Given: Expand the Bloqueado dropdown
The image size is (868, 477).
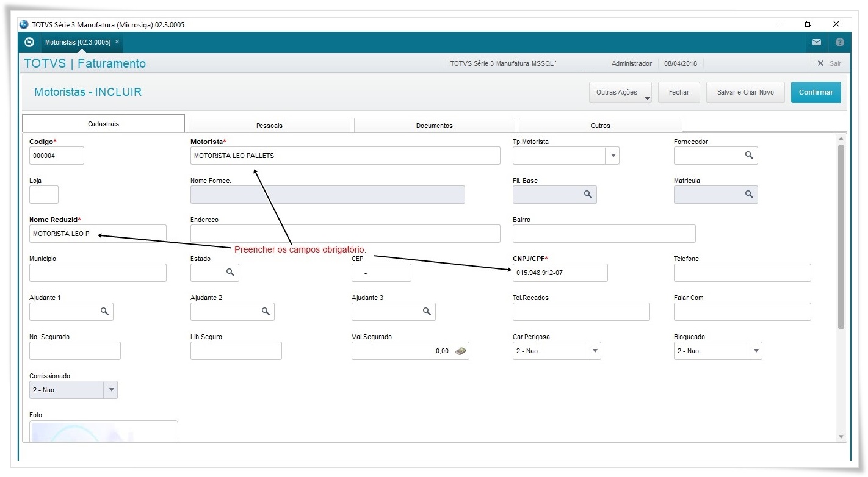Looking at the screenshot, I should coord(756,351).
